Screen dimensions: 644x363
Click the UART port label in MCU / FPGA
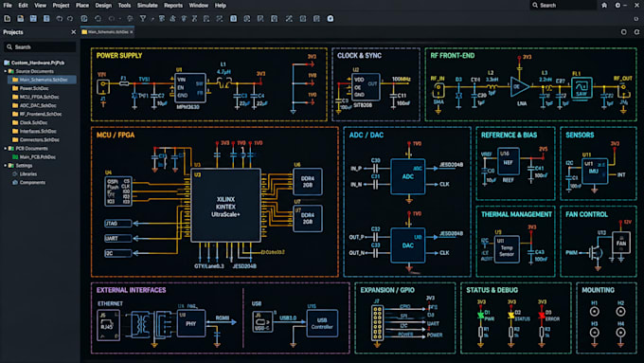coord(118,238)
